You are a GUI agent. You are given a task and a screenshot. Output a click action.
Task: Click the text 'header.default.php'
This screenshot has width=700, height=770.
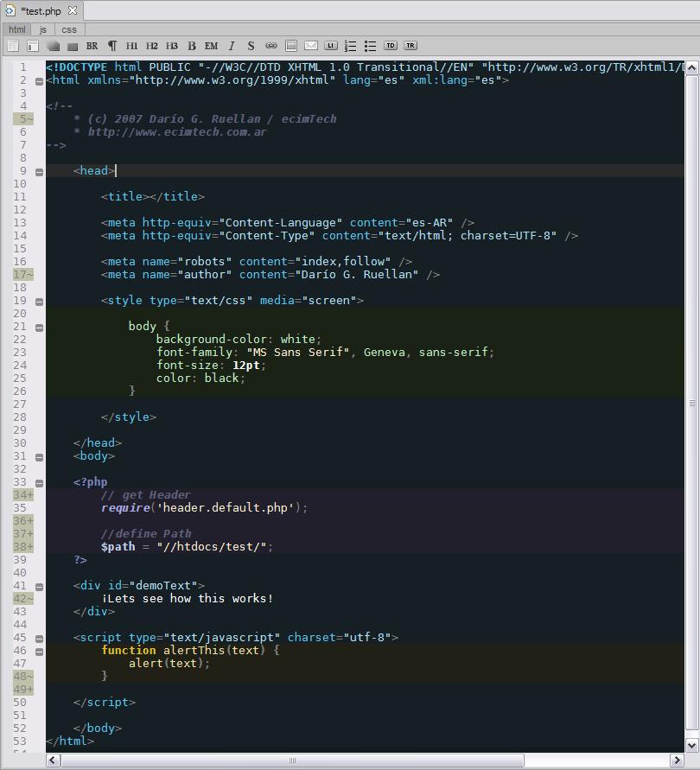point(225,508)
